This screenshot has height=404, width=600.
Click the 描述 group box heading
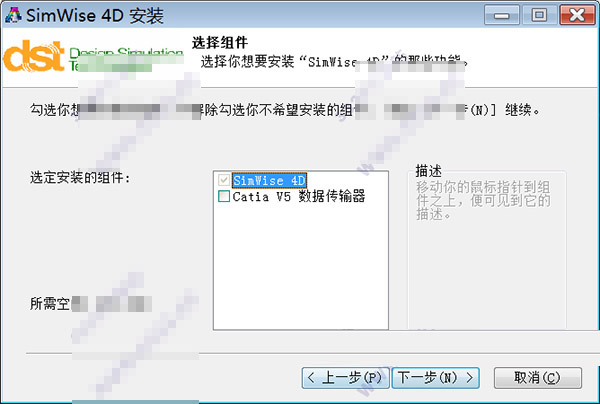coord(429,171)
